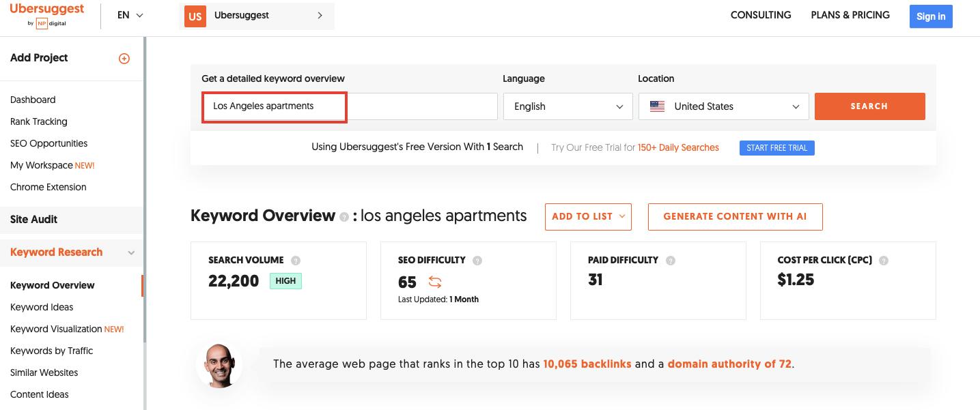Click the orange SEARCH button
980x410 pixels.
pos(869,106)
